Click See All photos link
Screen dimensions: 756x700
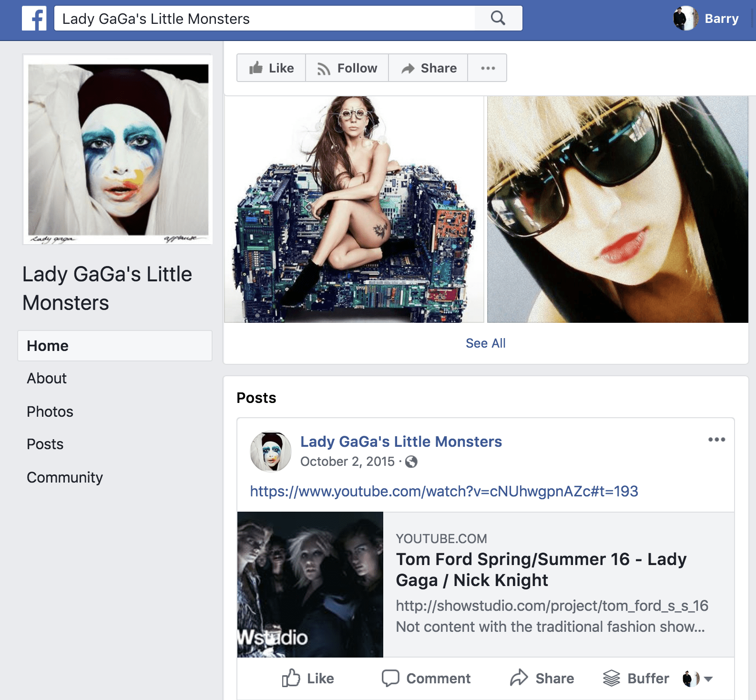pos(486,343)
